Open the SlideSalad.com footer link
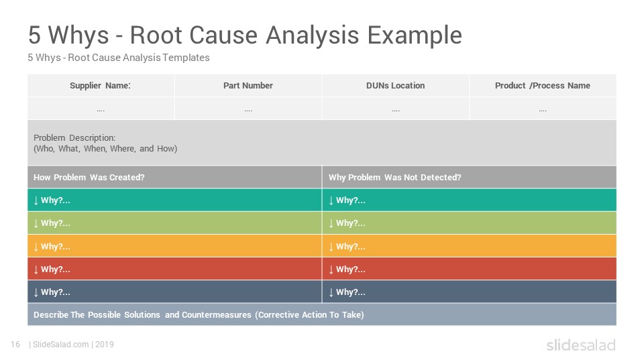The width and height of the screenshot is (644, 362). 61,345
